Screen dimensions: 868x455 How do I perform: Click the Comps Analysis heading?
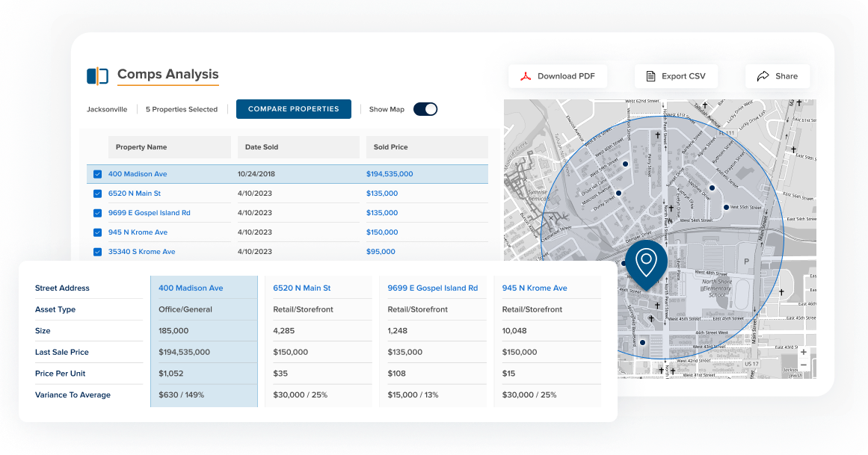pos(167,74)
